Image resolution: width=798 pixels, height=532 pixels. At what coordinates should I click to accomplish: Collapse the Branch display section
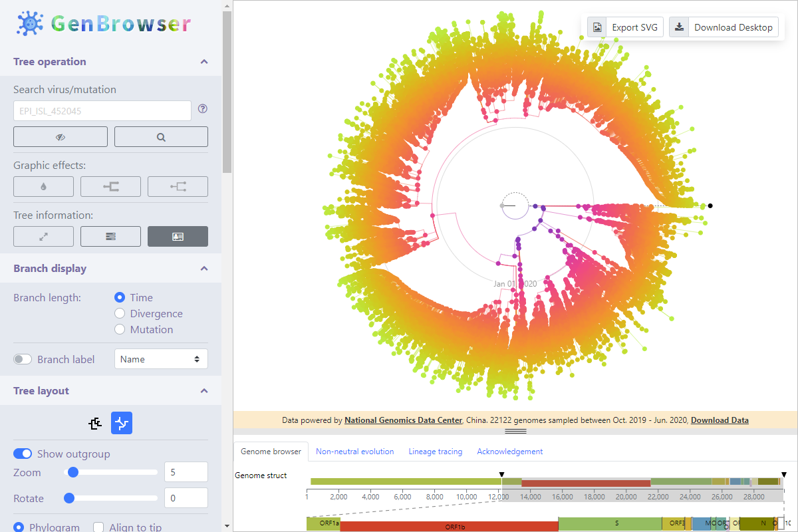(x=204, y=268)
